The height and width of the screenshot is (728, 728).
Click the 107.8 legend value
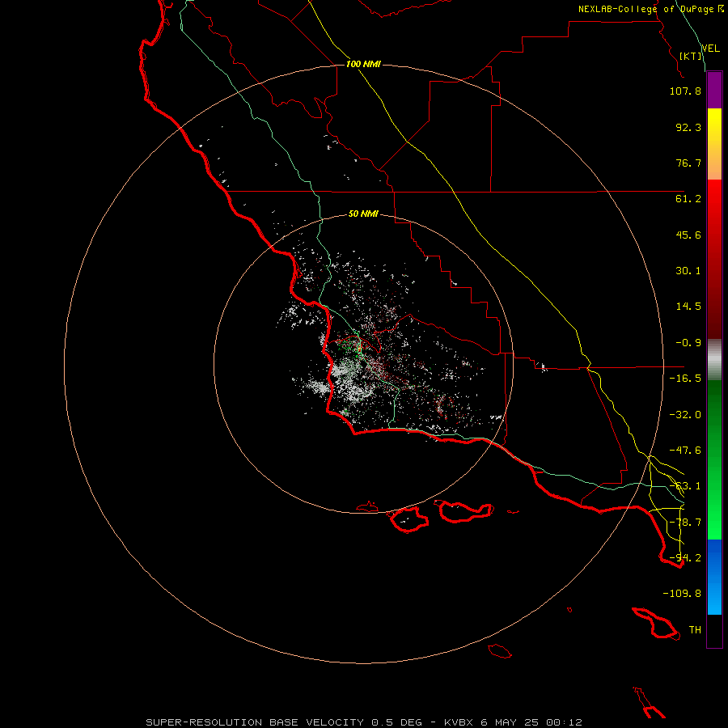pos(685,91)
